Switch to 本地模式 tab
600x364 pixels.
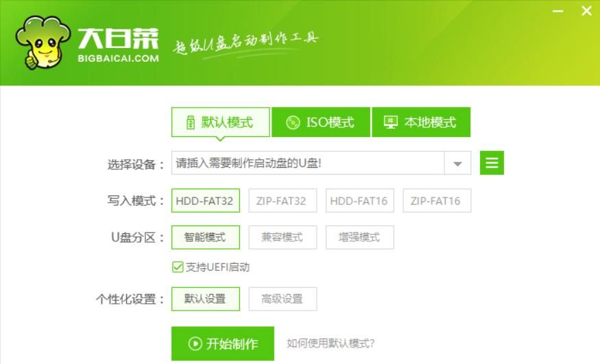pyautogui.click(x=421, y=122)
